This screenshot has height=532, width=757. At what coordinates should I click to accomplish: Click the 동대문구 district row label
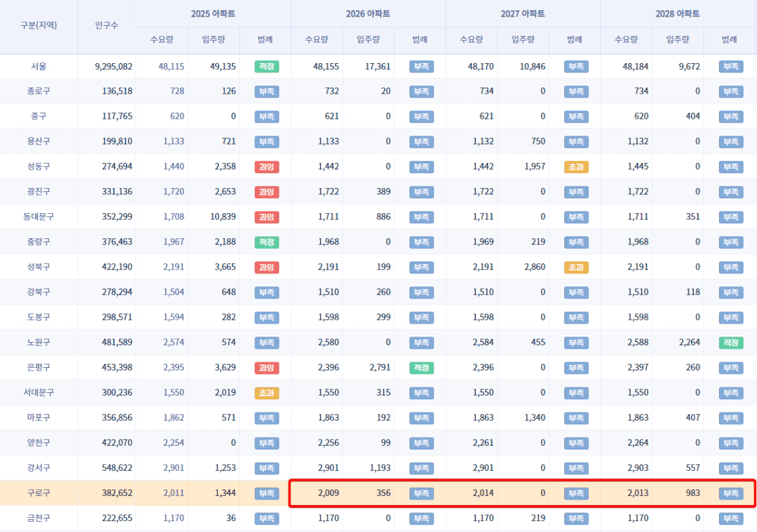39,216
